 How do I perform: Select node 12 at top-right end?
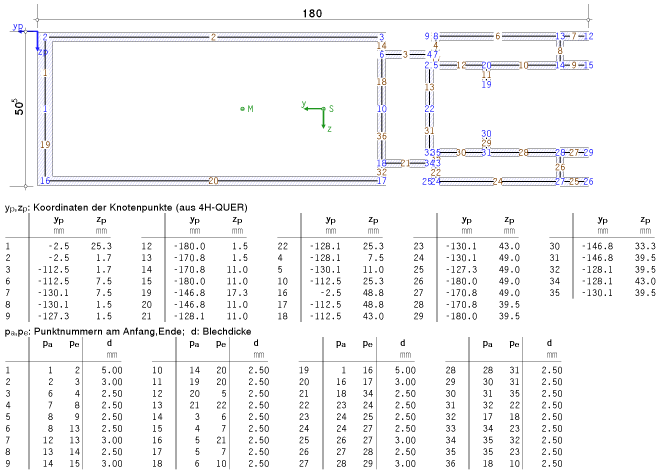click(x=589, y=36)
